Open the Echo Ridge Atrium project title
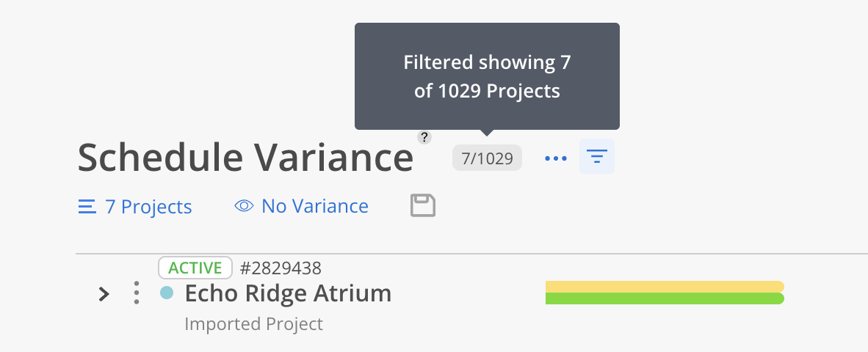This screenshot has width=868, height=352. 288,293
